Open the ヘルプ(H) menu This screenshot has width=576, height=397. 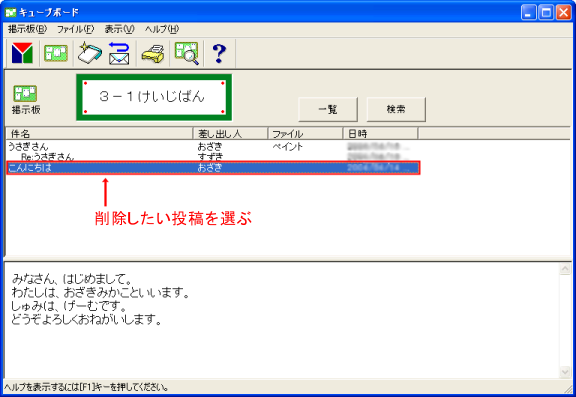[x=162, y=29]
